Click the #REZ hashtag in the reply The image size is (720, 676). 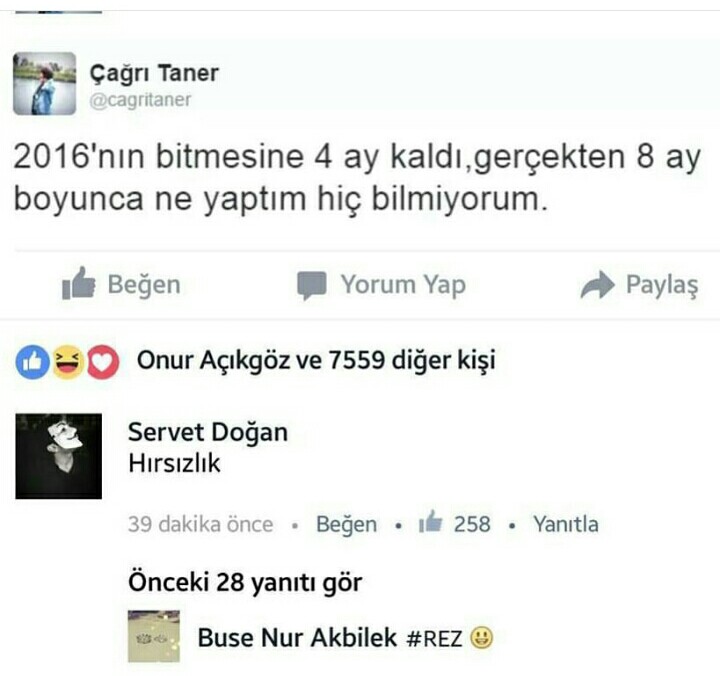coord(434,638)
